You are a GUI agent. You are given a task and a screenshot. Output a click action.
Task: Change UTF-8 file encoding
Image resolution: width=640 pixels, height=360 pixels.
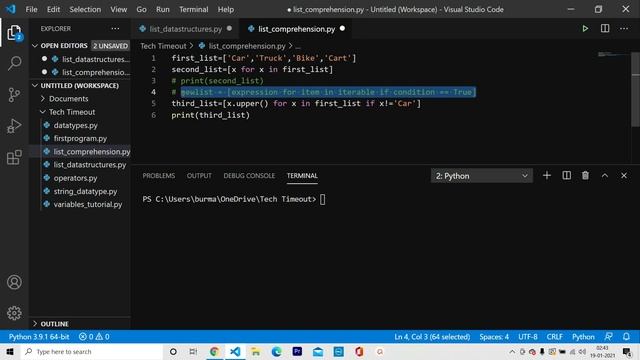pyautogui.click(x=527, y=337)
